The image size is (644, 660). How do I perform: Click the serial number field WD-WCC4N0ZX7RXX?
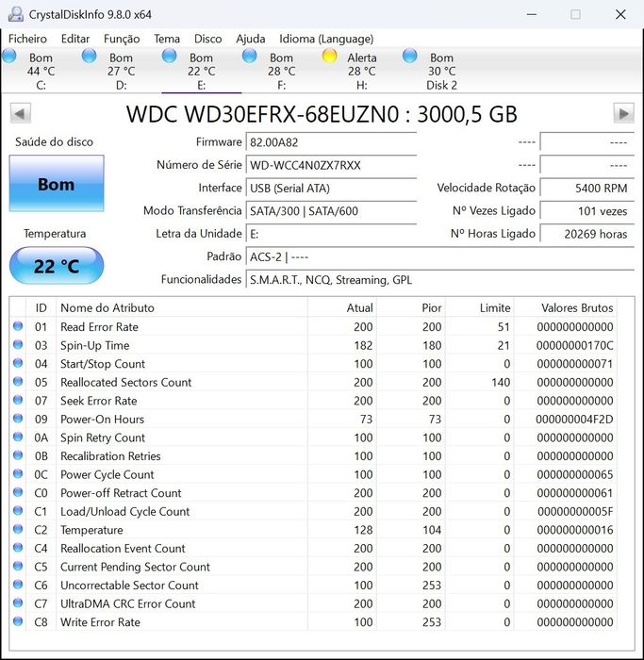(x=331, y=165)
